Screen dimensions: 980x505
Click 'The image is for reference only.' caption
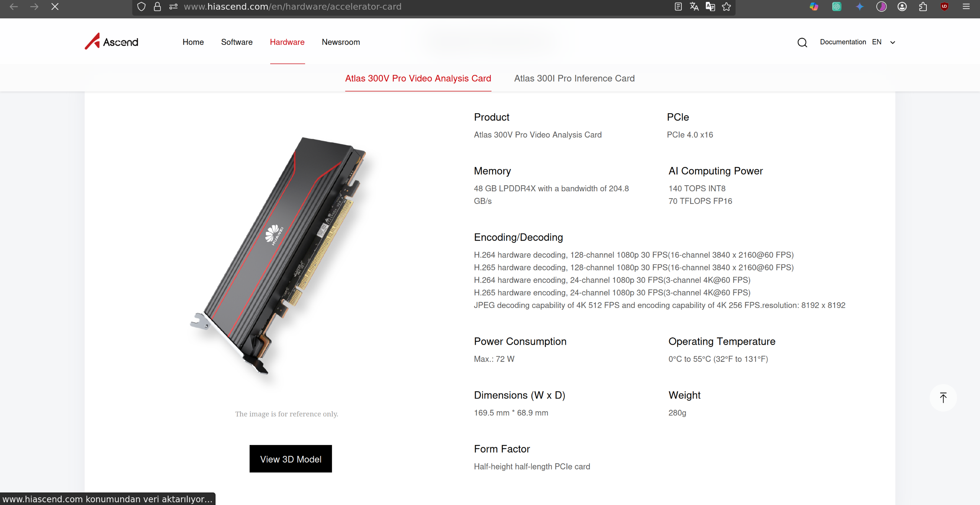(287, 414)
